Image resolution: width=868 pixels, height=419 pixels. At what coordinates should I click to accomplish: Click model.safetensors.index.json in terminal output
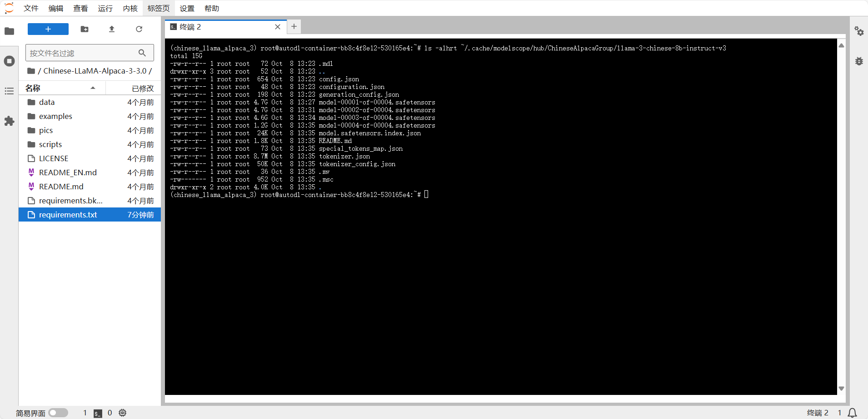pos(370,133)
